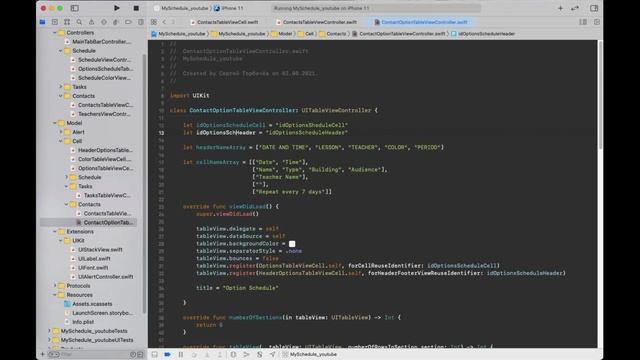Go forward in editor history

pos(173,22)
